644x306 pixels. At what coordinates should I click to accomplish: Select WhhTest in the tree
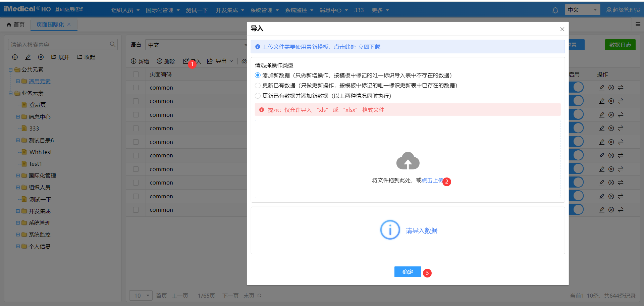click(41, 152)
